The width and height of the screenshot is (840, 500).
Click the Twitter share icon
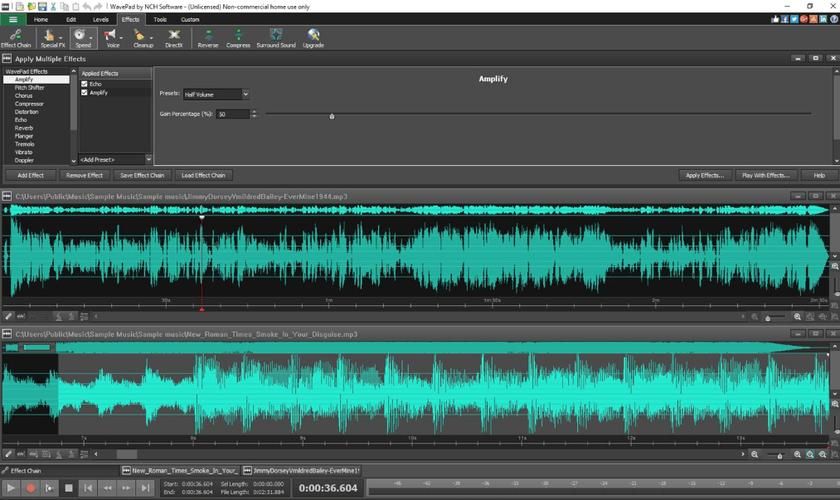pyautogui.click(x=794, y=19)
